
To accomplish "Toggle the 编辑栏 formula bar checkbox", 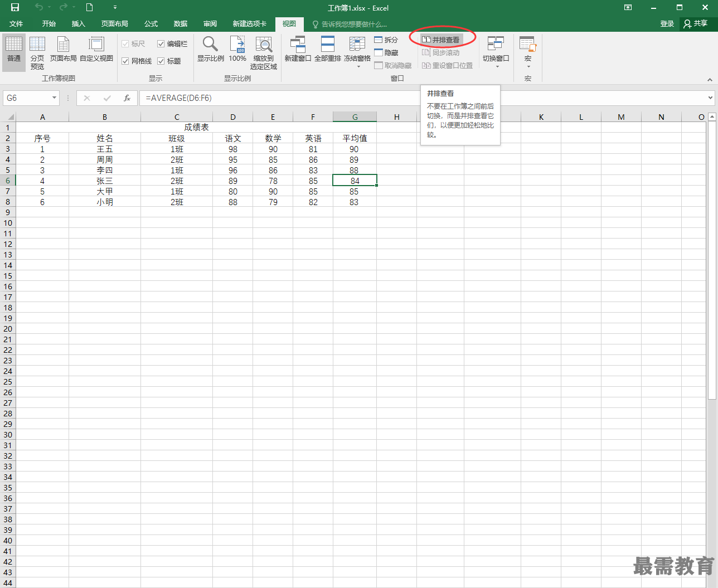I will (x=161, y=43).
